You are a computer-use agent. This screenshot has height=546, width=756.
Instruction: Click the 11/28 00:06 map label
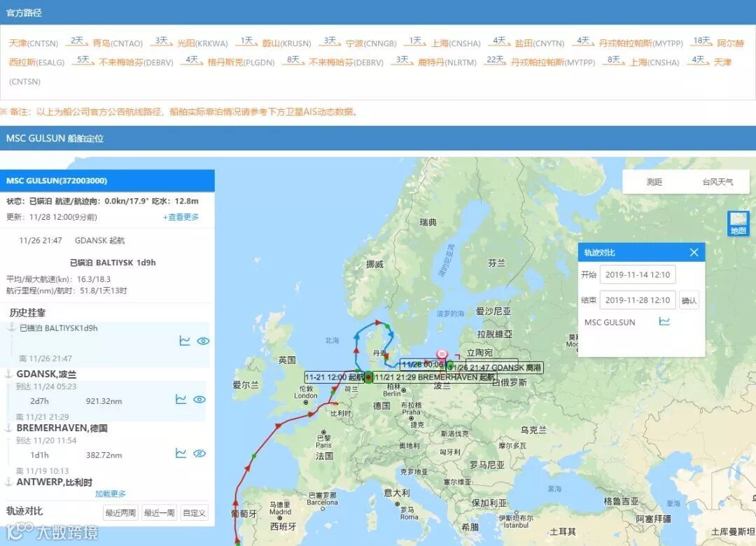tap(422, 364)
